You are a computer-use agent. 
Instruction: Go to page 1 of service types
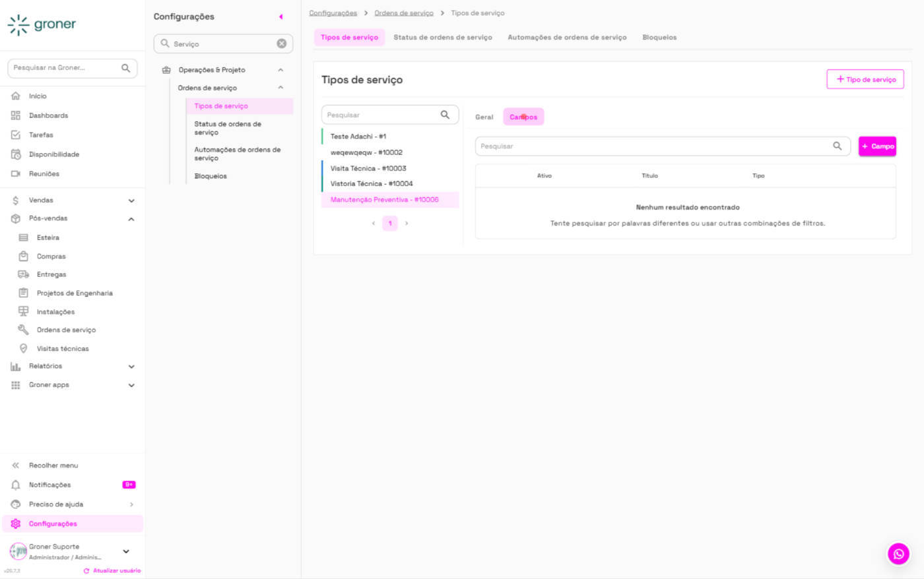[390, 224]
